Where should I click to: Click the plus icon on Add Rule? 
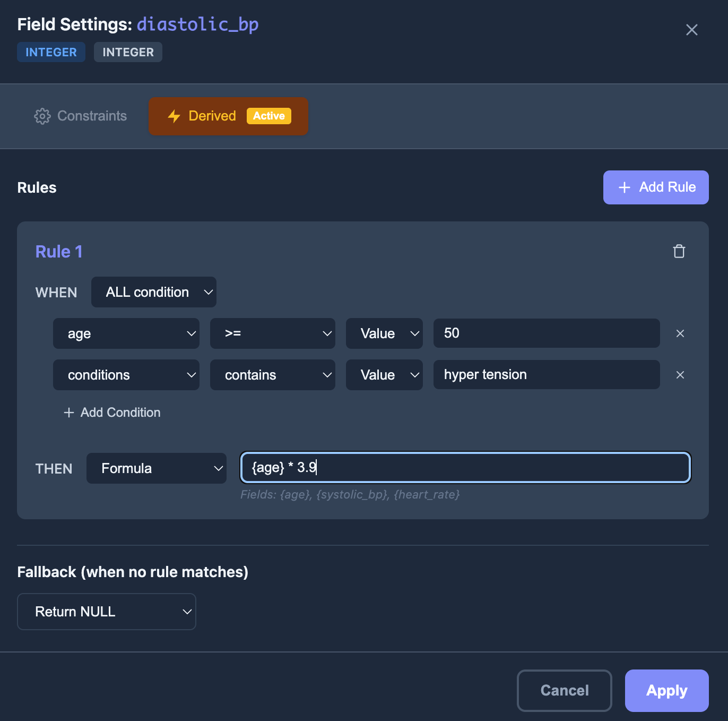[x=624, y=187]
